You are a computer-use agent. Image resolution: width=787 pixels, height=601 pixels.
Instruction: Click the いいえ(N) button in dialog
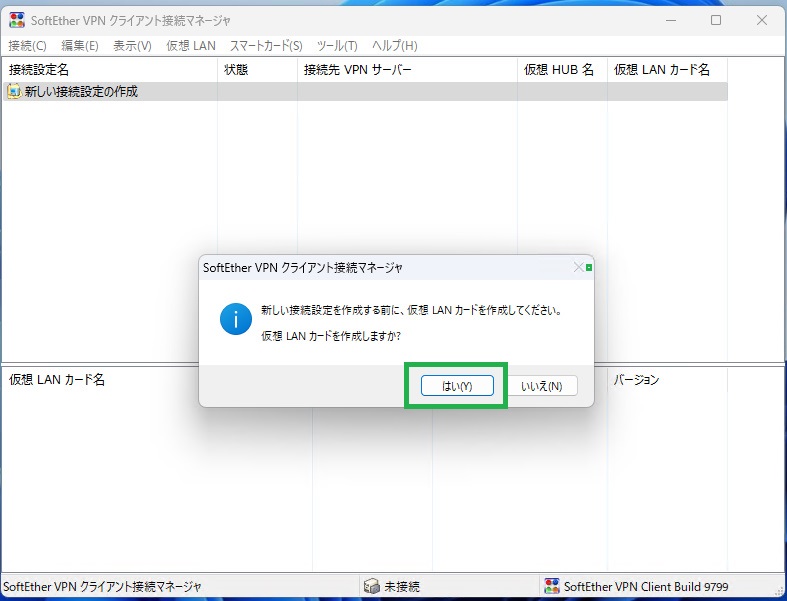tap(542, 386)
